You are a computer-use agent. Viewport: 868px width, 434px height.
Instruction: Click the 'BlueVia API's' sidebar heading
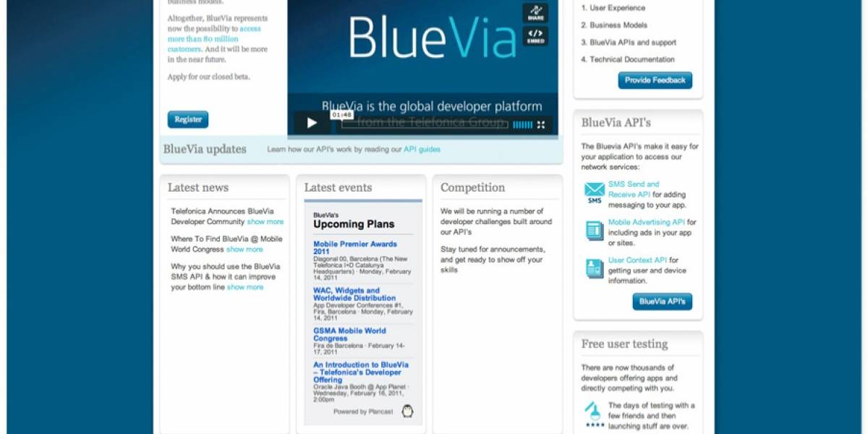pos(616,122)
